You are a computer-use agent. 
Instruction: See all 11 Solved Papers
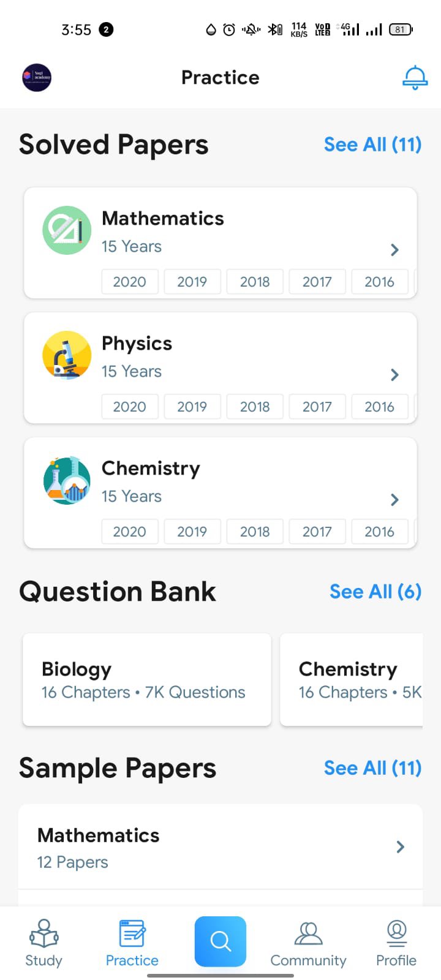[372, 145]
